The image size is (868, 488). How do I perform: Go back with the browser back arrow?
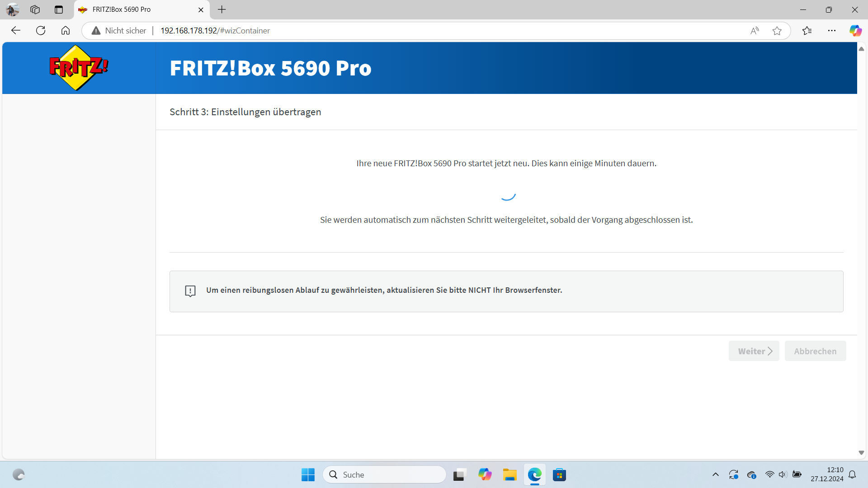click(16, 30)
